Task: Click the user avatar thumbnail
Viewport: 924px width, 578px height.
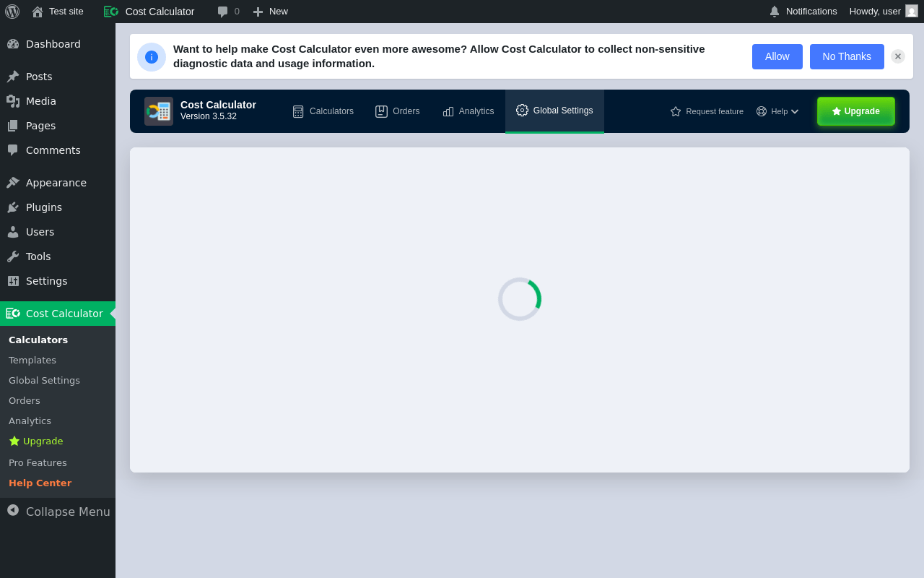Action: pos(912,11)
